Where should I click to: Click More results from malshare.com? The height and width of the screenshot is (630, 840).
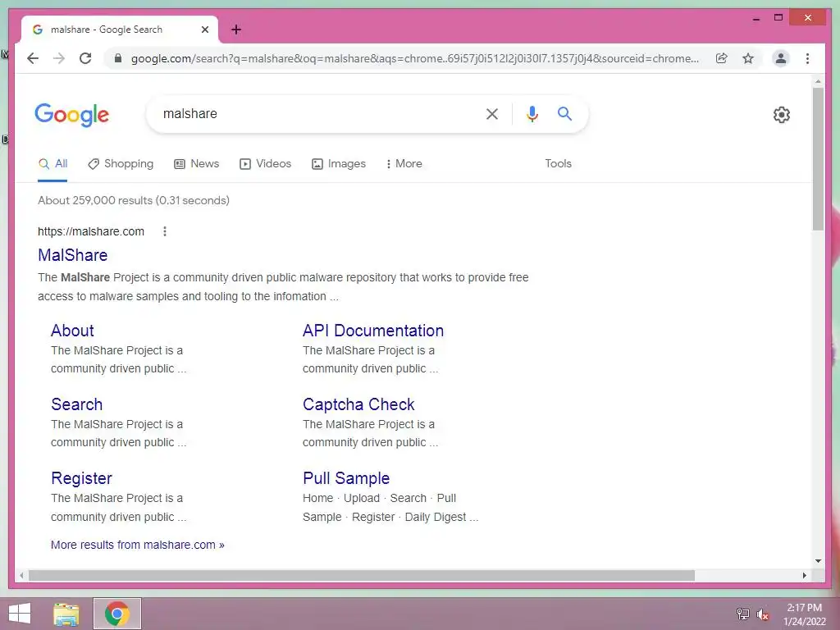pos(138,545)
